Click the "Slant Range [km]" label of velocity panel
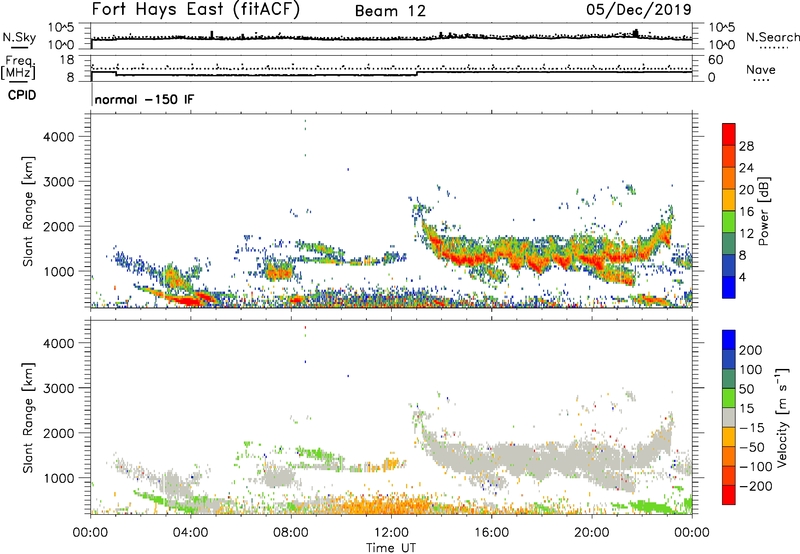Screen dimensions: 800x554 tap(28, 418)
